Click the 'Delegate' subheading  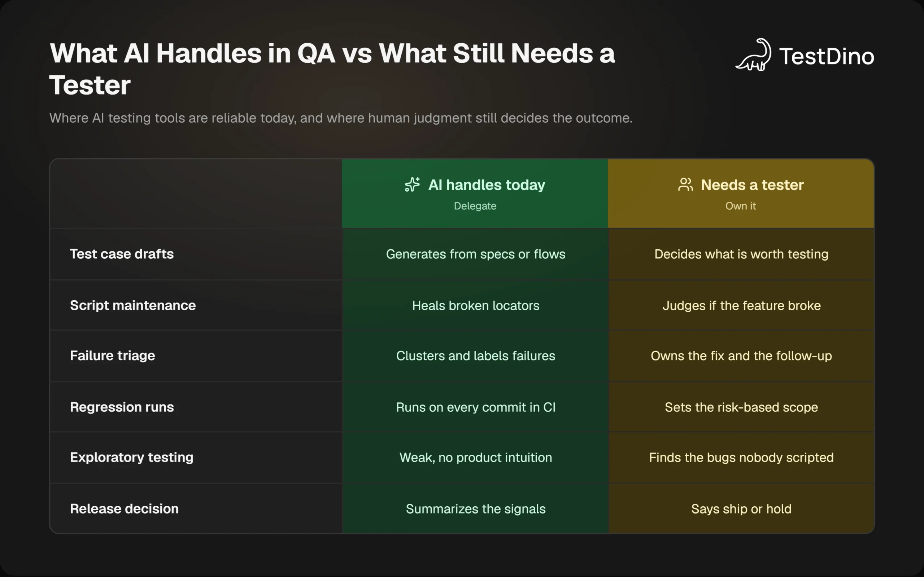point(475,206)
